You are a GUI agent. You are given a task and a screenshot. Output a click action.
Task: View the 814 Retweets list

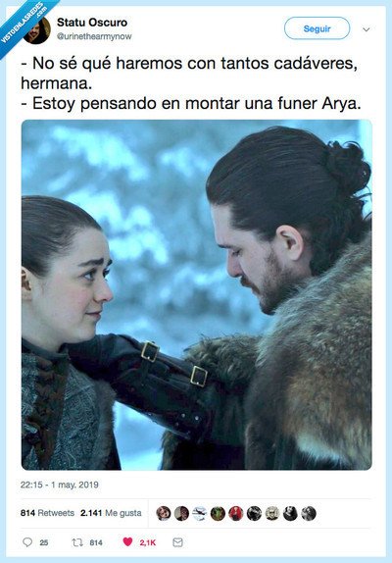pyautogui.click(x=47, y=513)
